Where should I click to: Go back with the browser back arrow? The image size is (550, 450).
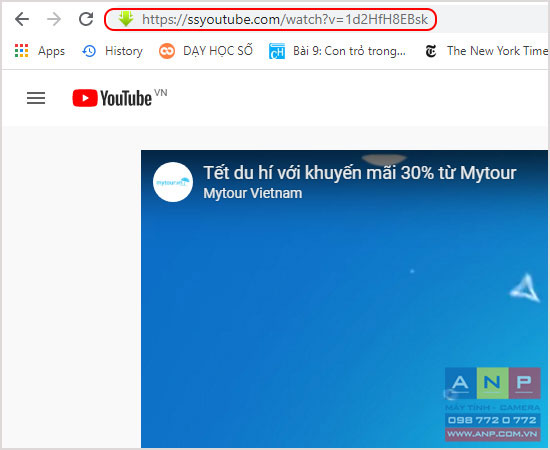coord(22,19)
